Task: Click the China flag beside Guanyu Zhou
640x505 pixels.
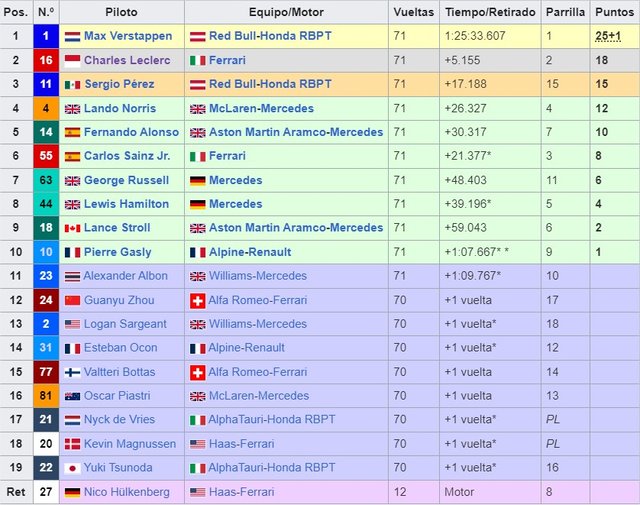Action: click(x=72, y=301)
